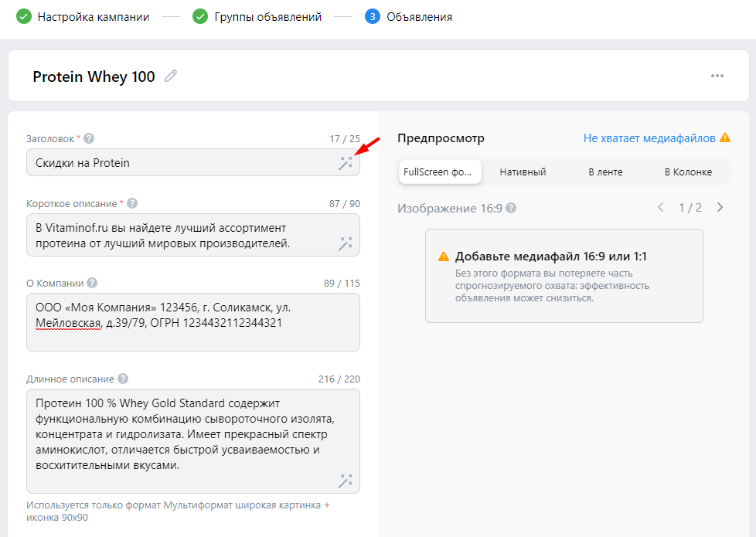Click help icon beside Изображение 16:9
This screenshot has width=756, height=537.
[x=511, y=208]
